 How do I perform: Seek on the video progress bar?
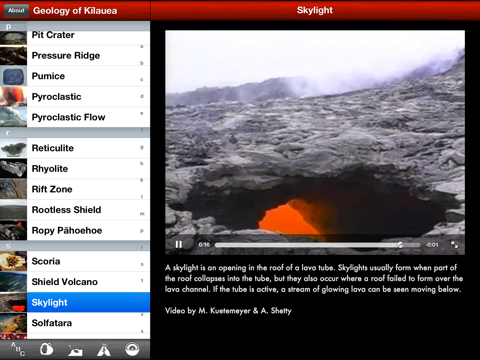(x=317, y=245)
